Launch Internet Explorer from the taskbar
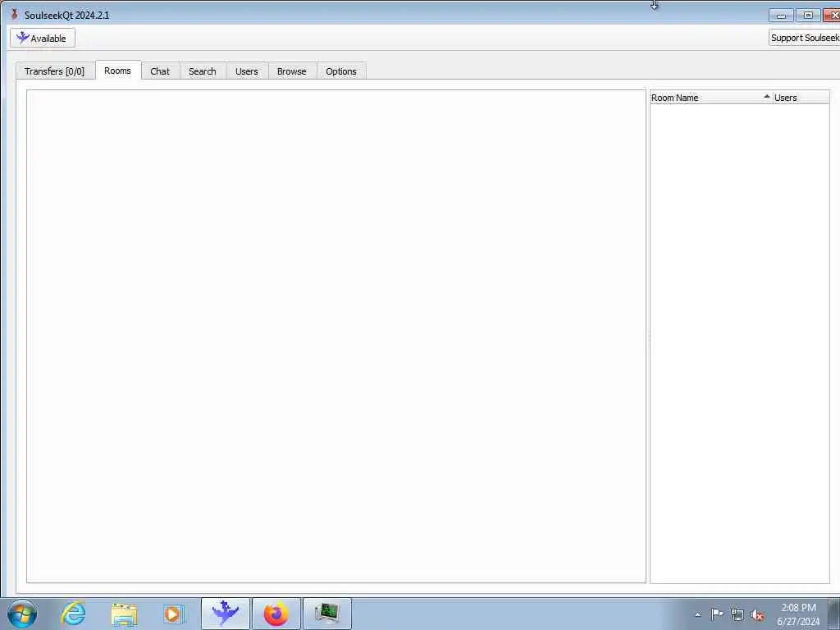Screen dimensions: 840x630 (x=73, y=614)
